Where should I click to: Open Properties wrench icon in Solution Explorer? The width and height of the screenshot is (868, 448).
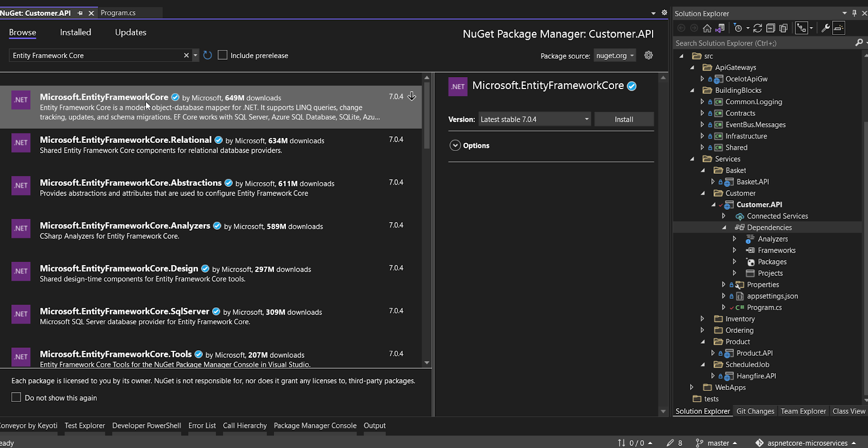[826, 28]
